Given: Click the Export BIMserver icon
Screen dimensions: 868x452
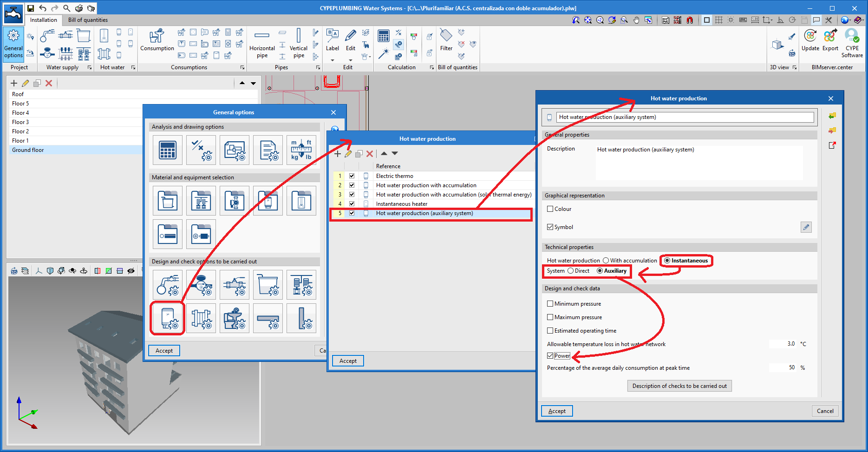Looking at the screenshot, I should click(830, 40).
